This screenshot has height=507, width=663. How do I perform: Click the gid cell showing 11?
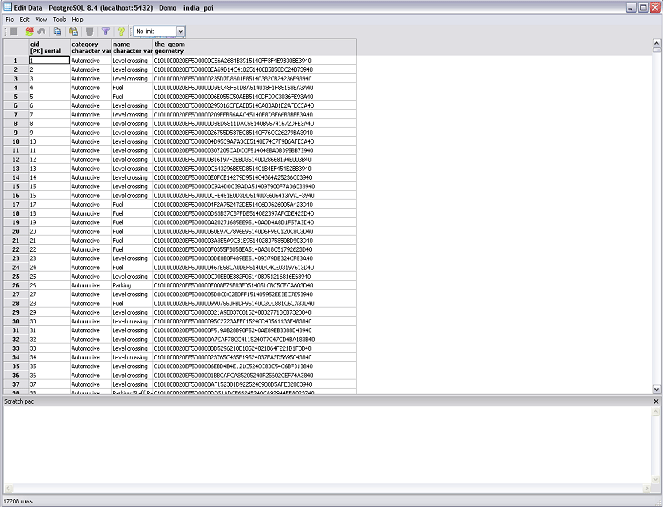(x=49, y=151)
